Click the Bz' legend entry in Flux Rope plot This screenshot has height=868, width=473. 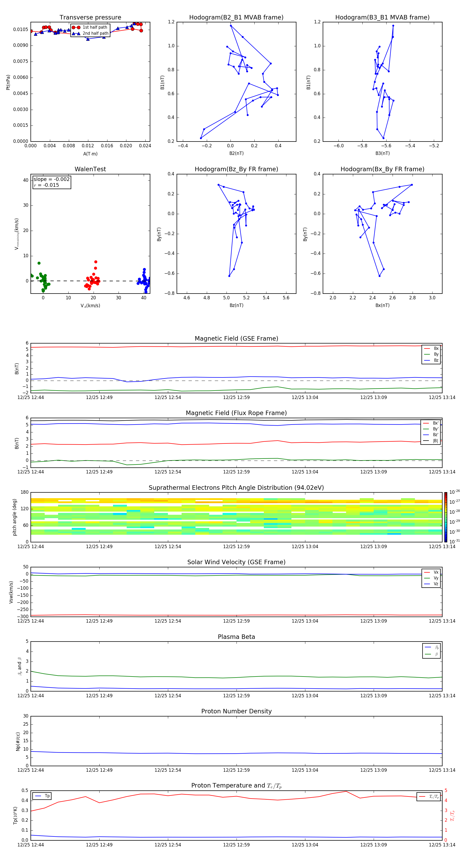point(431,435)
